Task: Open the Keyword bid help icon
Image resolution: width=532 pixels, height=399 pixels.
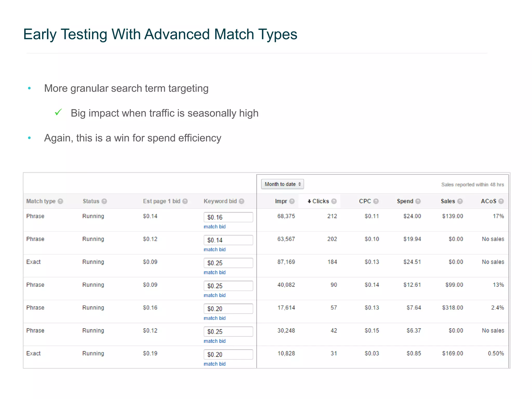Action: 242,201
